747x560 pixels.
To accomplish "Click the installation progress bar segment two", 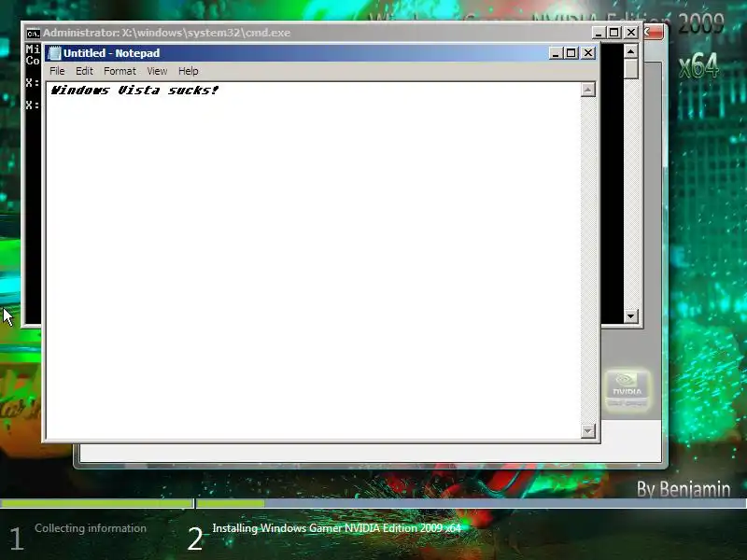I will click(472, 503).
